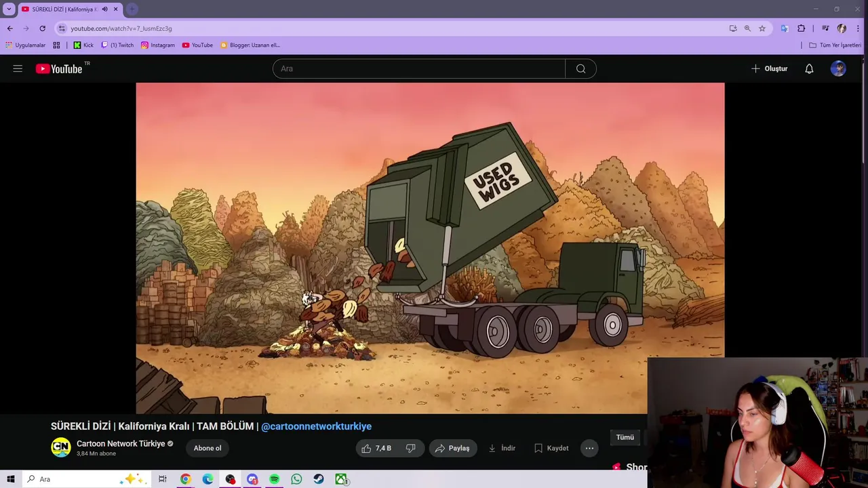The width and height of the screenshot is (868, 488).
Task: Open Discord from taskbar
Action: [x=252, y=479]
